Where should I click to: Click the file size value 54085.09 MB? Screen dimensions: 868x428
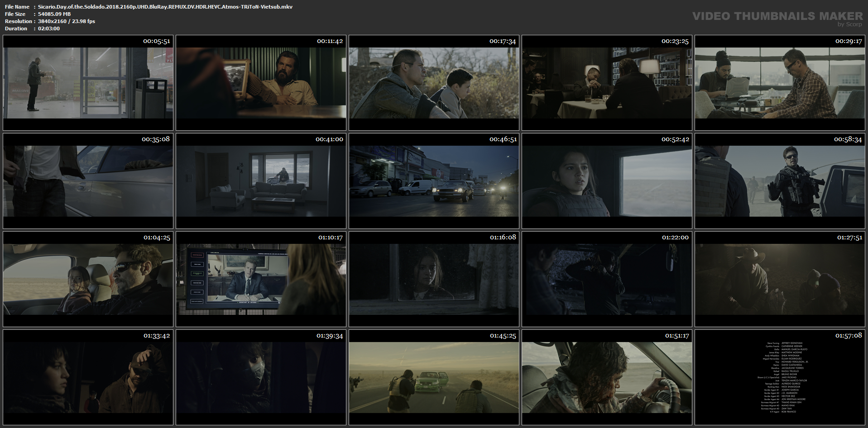click(x=54, y=14)
